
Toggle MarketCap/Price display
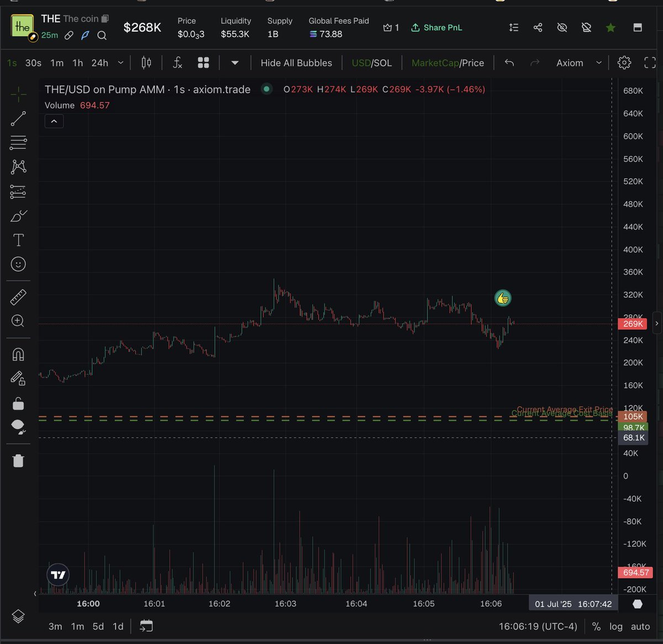(x=448, y=63)
